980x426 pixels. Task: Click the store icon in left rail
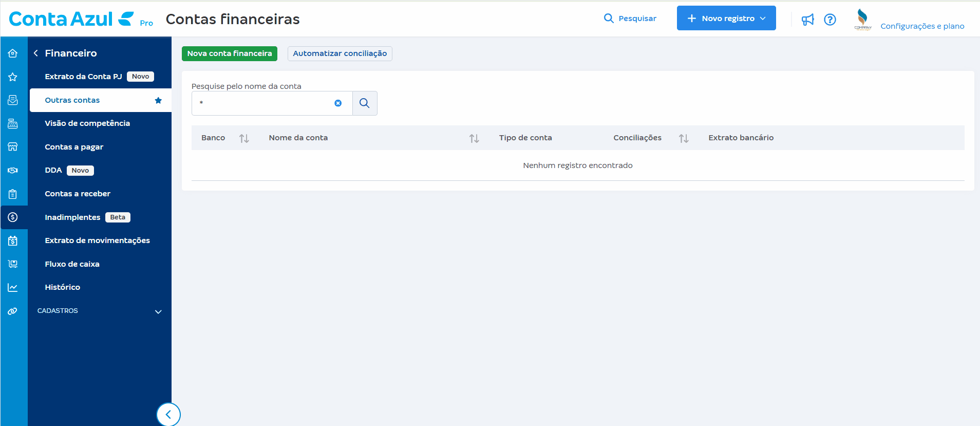13,147
